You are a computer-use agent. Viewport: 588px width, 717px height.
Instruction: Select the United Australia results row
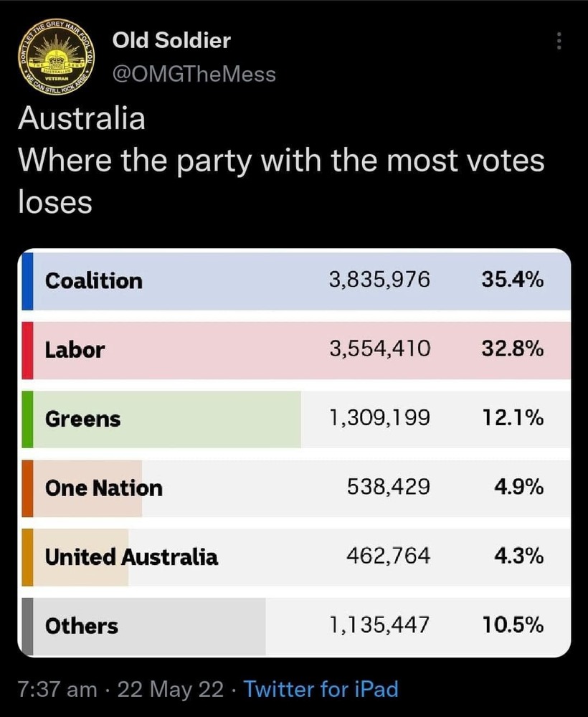pyautogui.click(x=294, y=556)
